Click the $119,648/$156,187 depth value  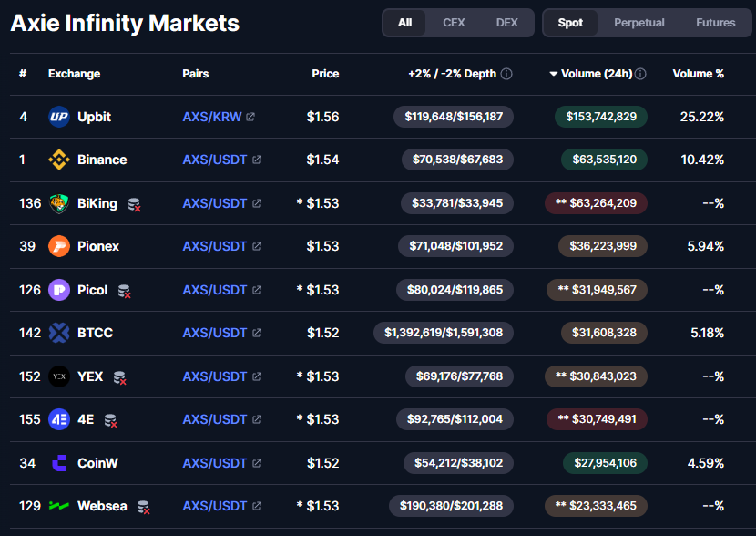pyautogui.click(x=454, y=117)
